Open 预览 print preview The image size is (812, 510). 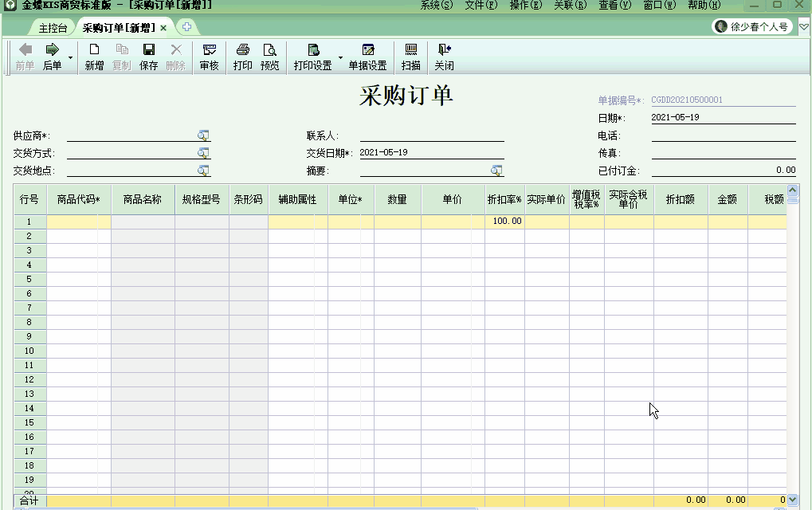click(270, 57)
